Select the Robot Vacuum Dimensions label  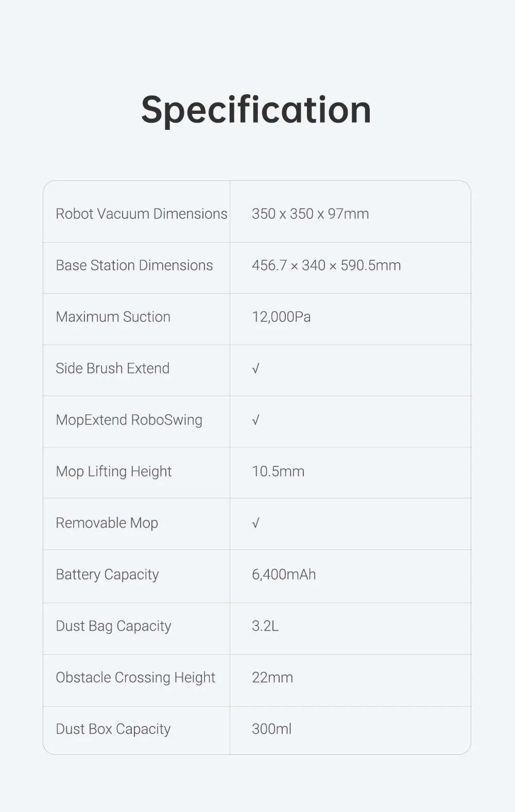click(142, 214)
